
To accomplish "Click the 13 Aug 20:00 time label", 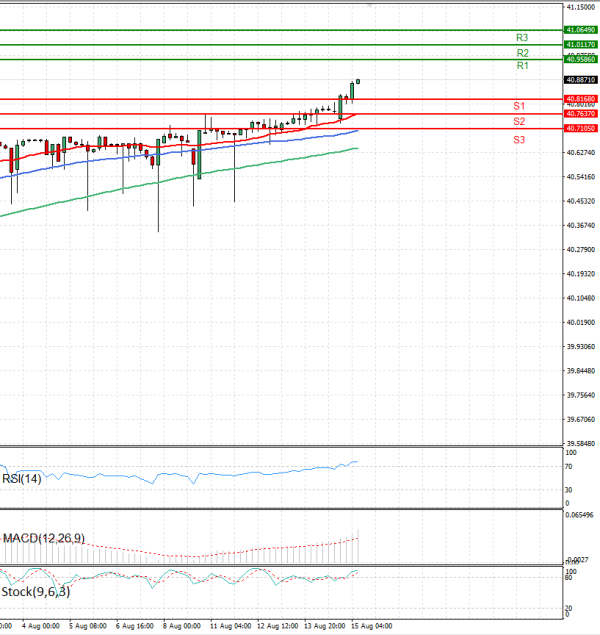I will (x=324, y=626).
